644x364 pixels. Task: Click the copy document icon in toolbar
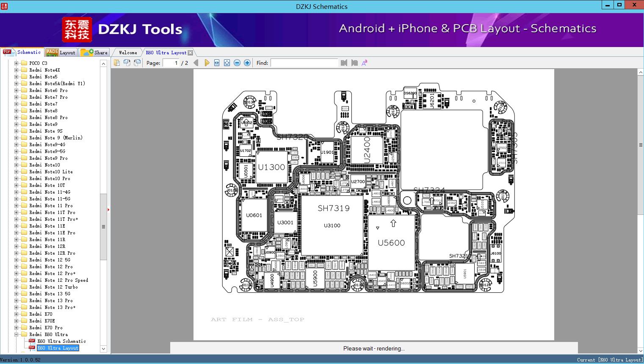point(117,63)
